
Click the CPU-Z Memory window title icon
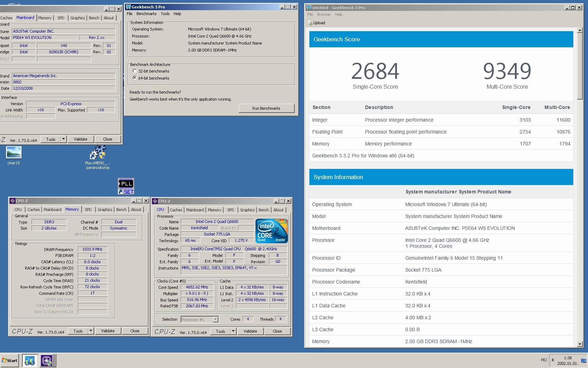13,201
